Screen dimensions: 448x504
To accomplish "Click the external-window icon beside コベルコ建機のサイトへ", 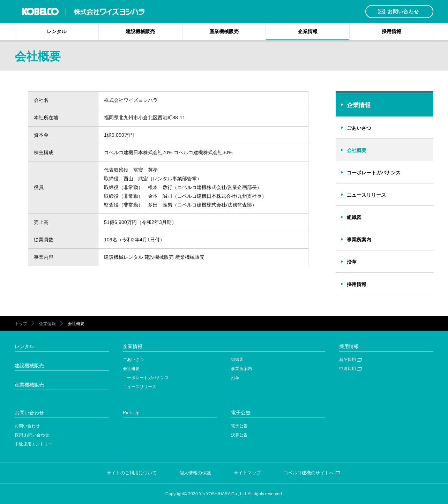I will coord(337,473).
